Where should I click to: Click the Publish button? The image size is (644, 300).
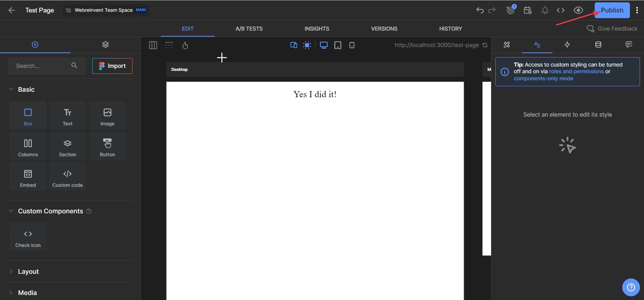pyautogui.click(x=612, y=10)
